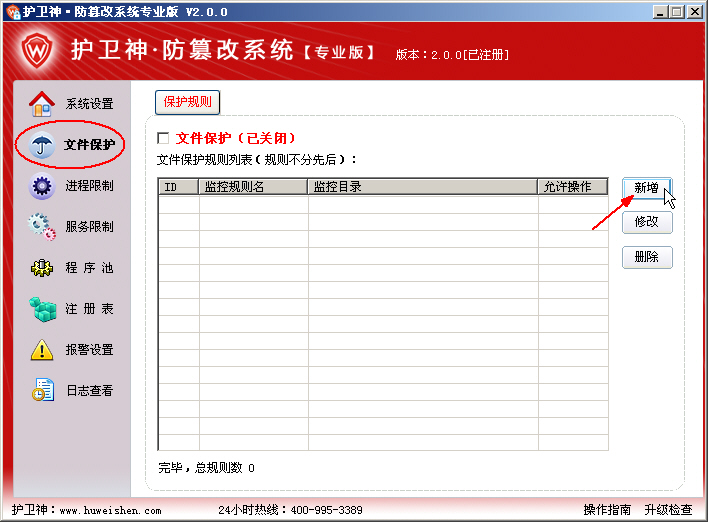This screenshot has width=708, height=522.
Task: Enable the 文件保护 checkbox
Action: [x=164, y=138]
